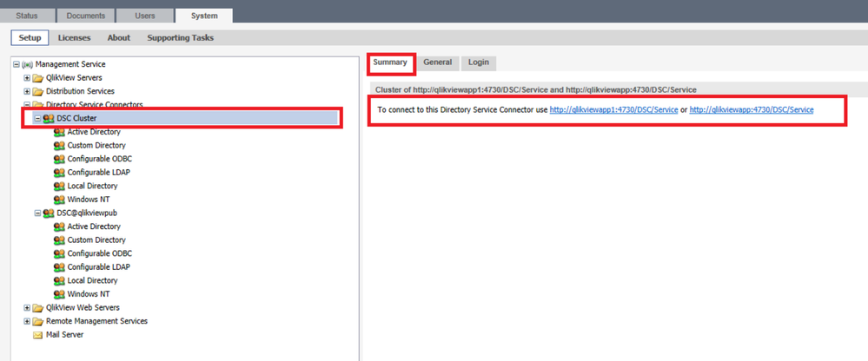This screenshot has width=868, height=361.
Task: Expand the QlikView Servers node
Action: [x=27, y=78]
